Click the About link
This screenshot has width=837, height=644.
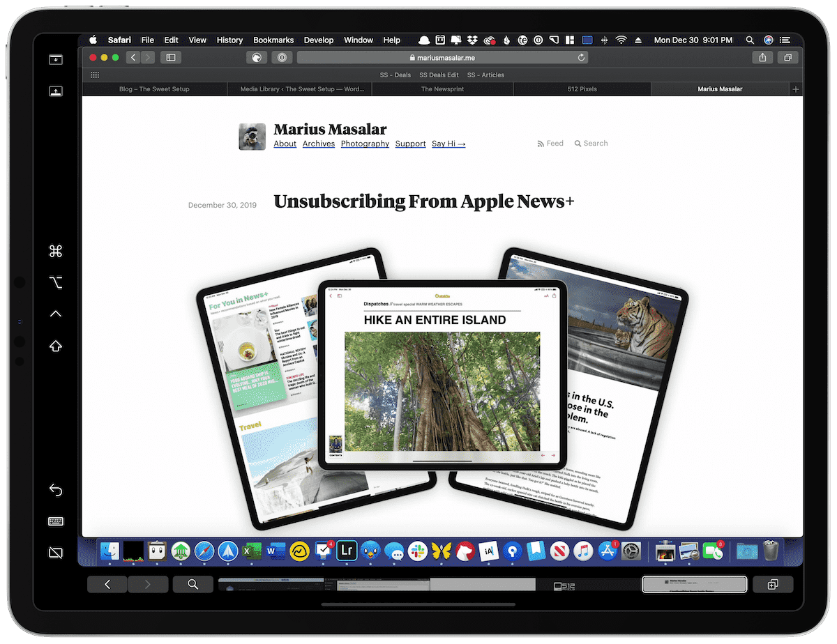[285, 144]
